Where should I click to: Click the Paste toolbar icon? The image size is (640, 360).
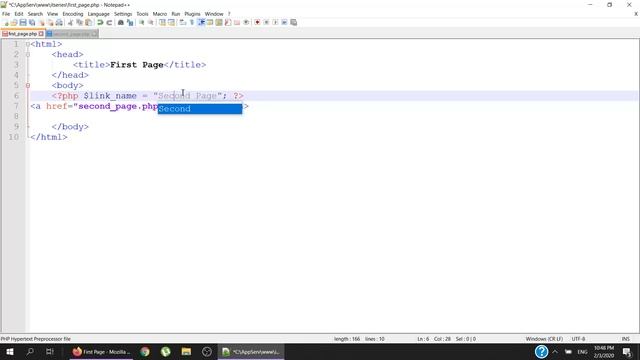[88, 22]
